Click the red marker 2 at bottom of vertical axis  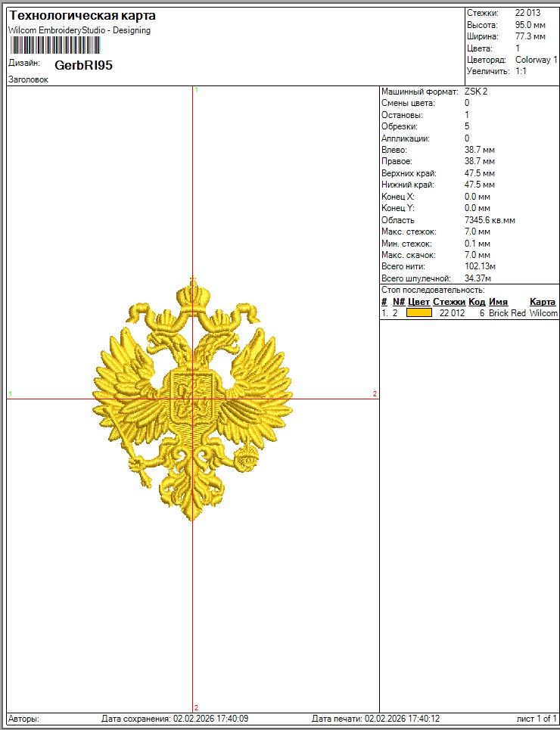(196, 707)
